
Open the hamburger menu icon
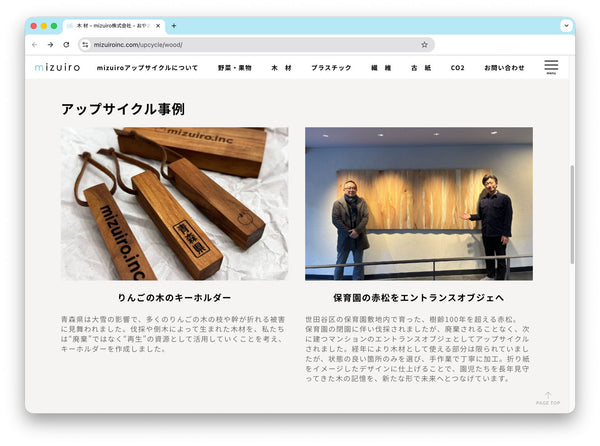[x=551, y=67]
